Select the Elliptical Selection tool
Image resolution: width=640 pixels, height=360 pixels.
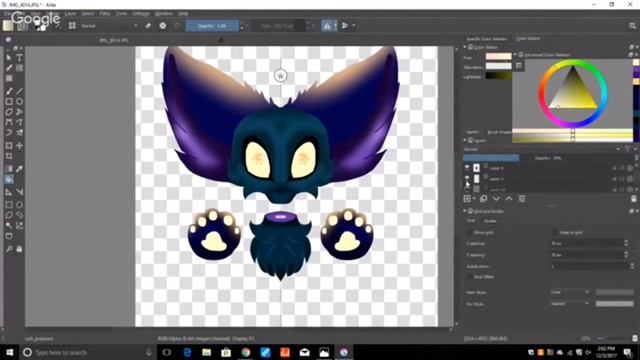coord(19,204)
